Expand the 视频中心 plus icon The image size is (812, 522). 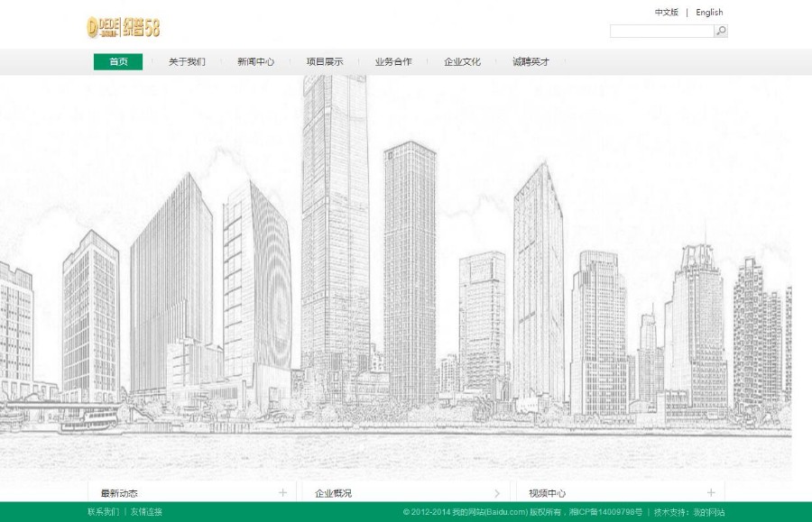click(x=711, y=492)
